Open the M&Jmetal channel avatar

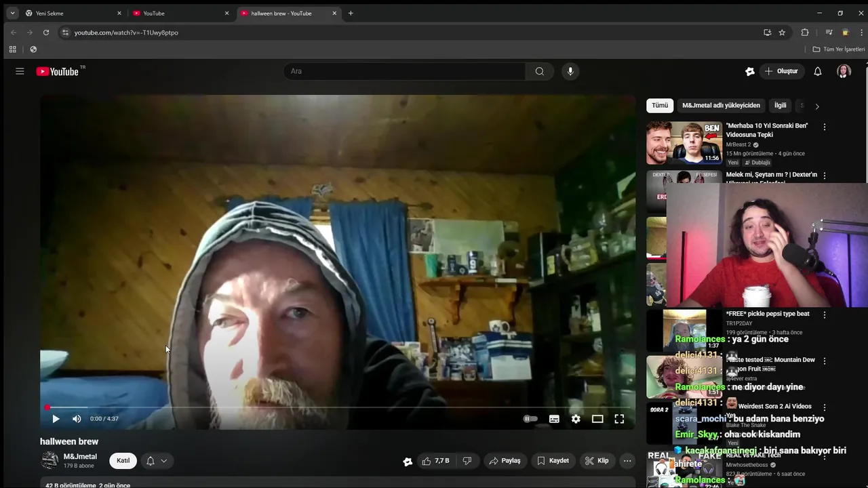[x=50, y=461]
